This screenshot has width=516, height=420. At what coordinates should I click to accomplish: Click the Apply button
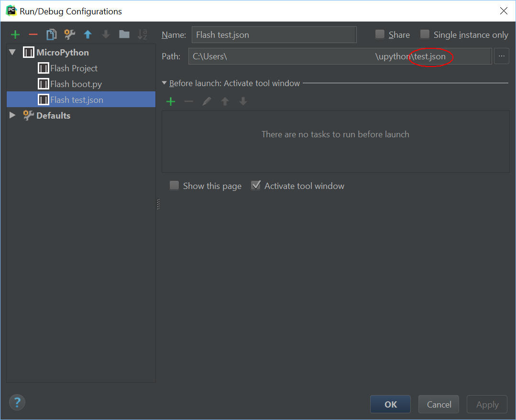pos(487,404)
